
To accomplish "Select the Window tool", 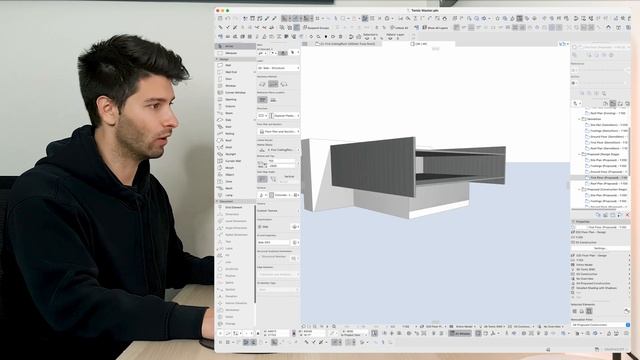I will 235,86.
